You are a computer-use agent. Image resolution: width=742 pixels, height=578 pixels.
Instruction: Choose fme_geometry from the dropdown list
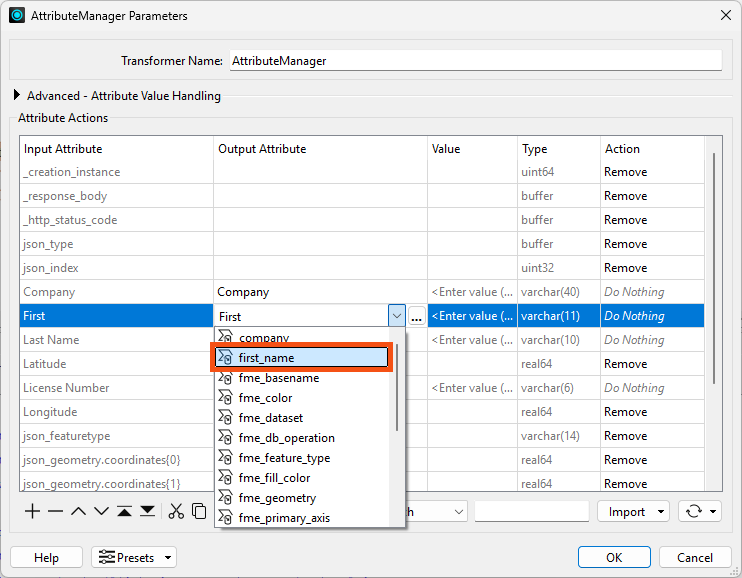pos(301,498)
